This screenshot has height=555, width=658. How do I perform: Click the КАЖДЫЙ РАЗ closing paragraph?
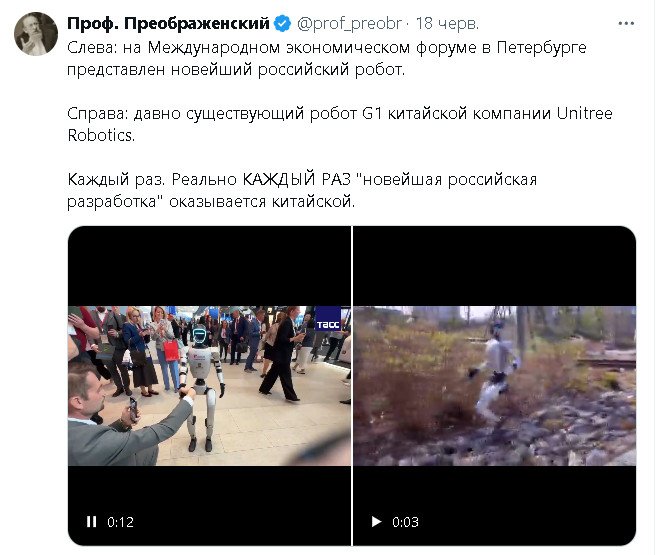[x=302, y=190]
